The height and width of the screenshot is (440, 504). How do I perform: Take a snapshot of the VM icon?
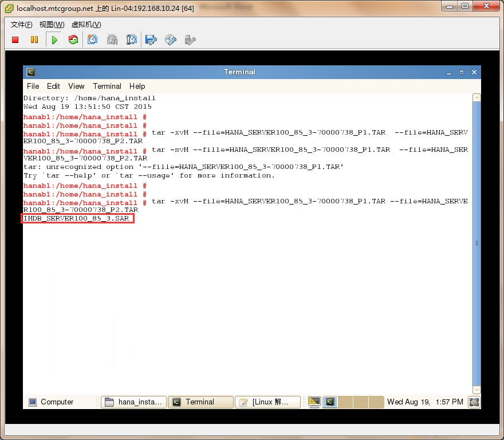(93, 40)
